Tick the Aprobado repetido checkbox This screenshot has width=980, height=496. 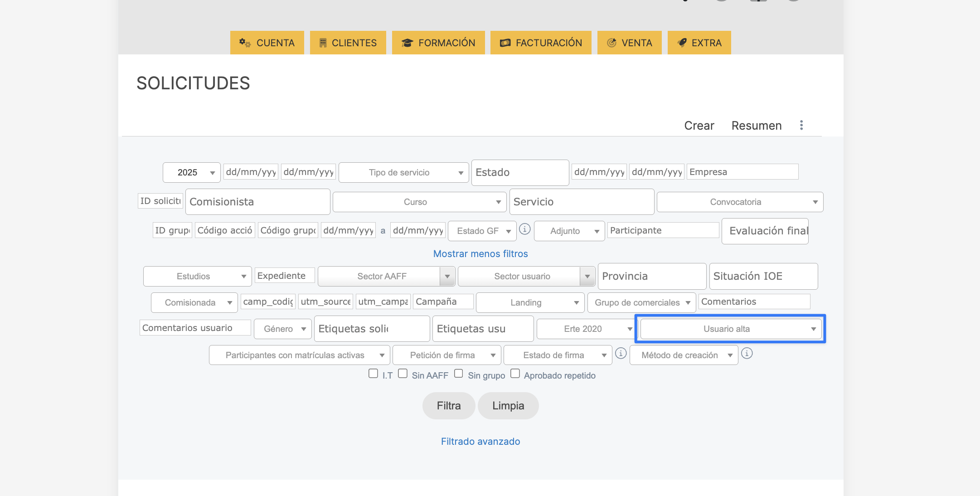[515, 374]
